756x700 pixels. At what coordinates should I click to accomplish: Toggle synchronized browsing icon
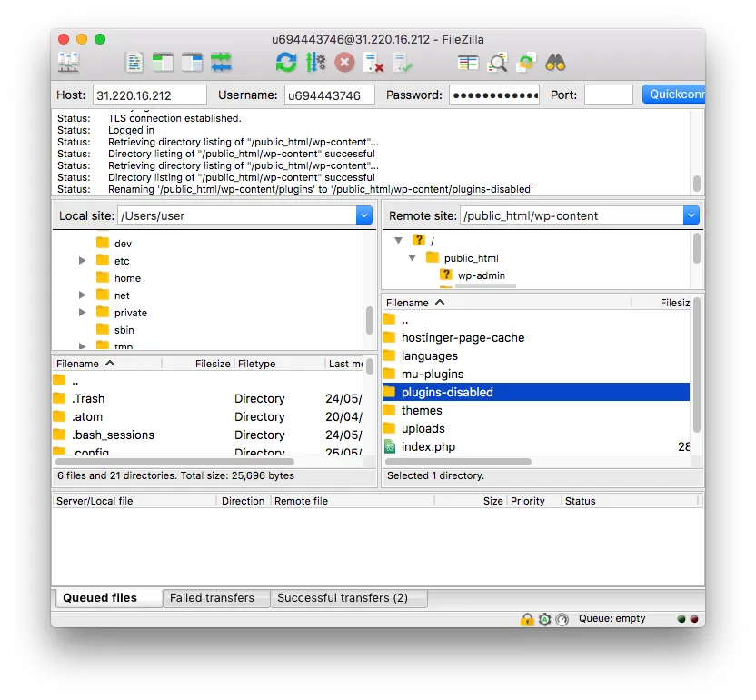pos(526,63)
